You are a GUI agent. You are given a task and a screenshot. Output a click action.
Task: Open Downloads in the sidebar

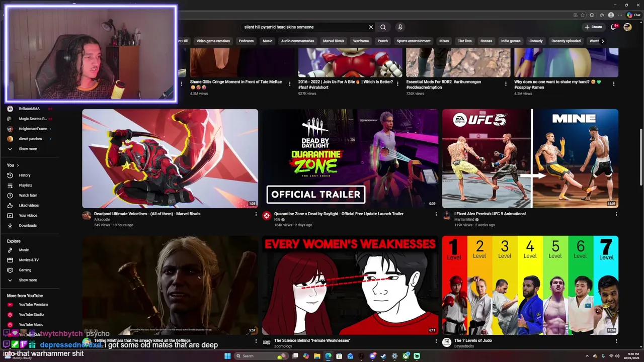[28, 225]
